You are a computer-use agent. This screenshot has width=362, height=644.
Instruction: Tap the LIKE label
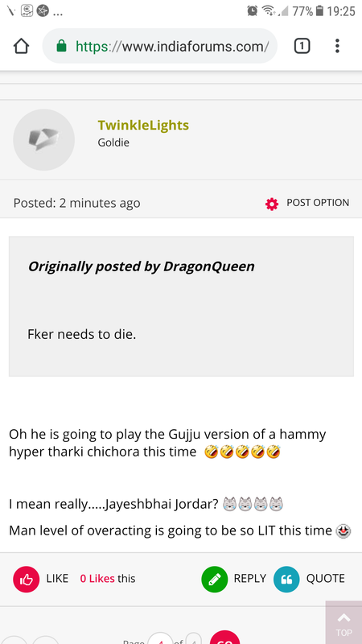(x=57, y=579)
